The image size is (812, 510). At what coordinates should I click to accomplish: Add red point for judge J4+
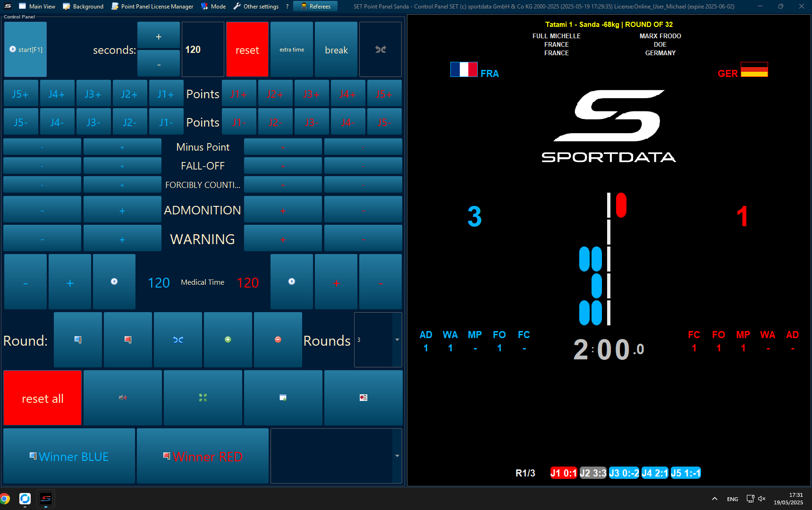point(348,93)
